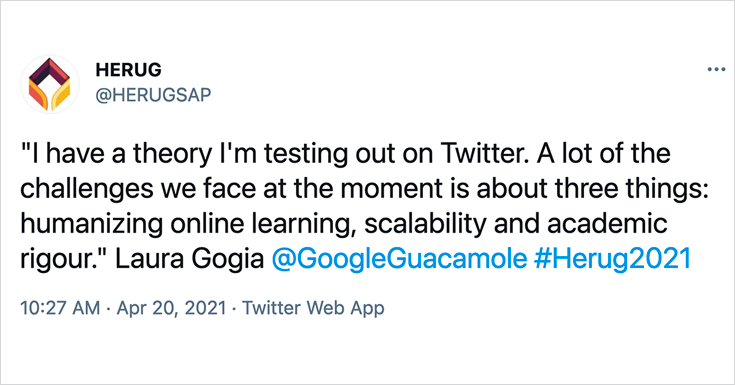Open the tweet's three-dot More menu
735x385 pixels.
pos(716,69)
